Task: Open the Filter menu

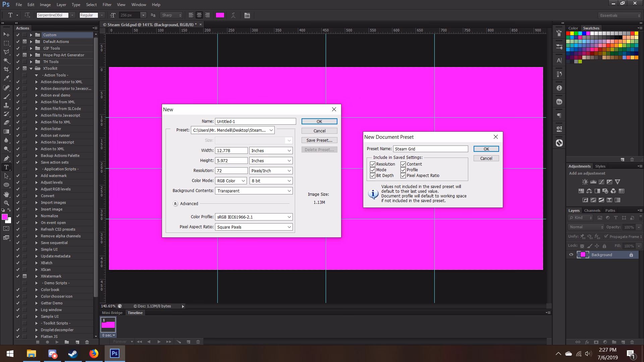Action: [107, 4]
